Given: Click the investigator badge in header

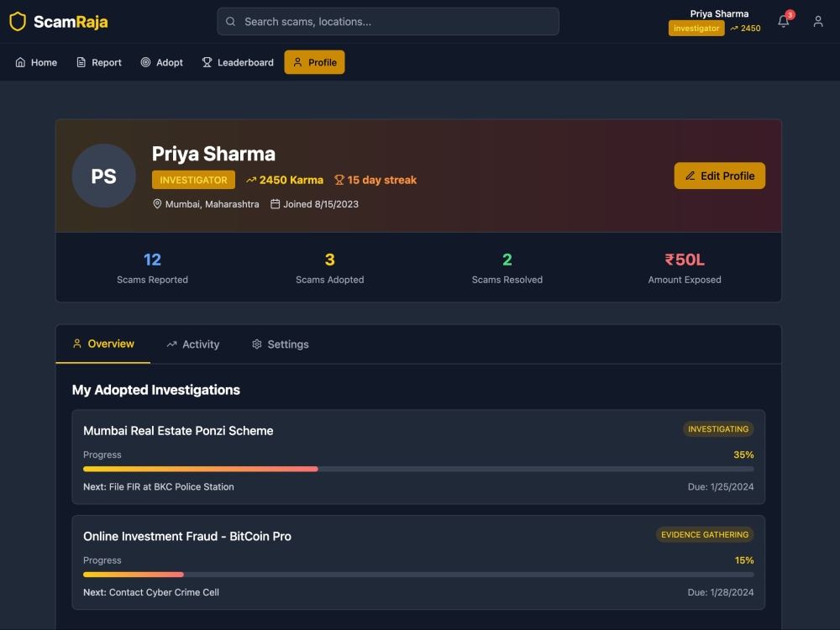Looking at the screenshot, I should point(696,29).
